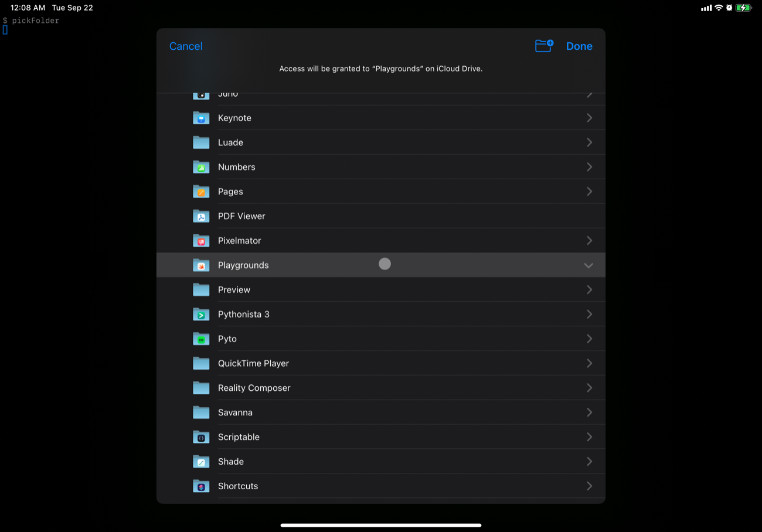Click the Pythonista 3 folder name
Image resolution: width=762 pixels, height=532 pixels.
point(244,315)
